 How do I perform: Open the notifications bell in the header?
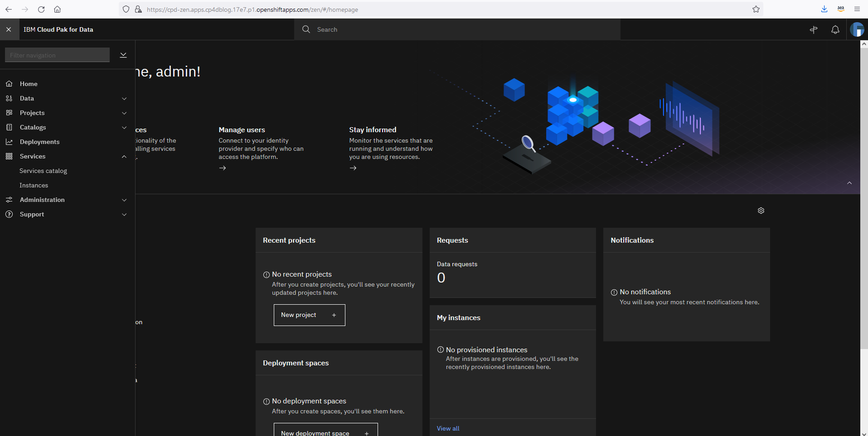click(x=835, y=29)
